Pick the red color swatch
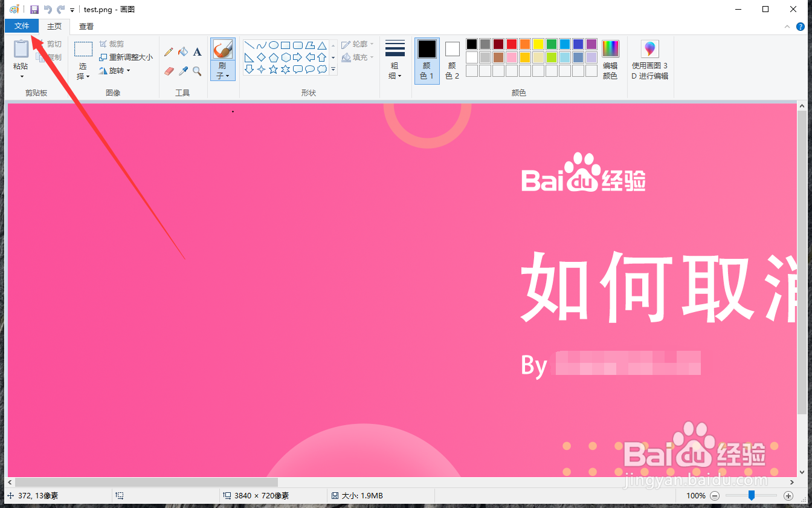Image resolution: width=812 pixels, height=508 pixels. tap(512, 44)
